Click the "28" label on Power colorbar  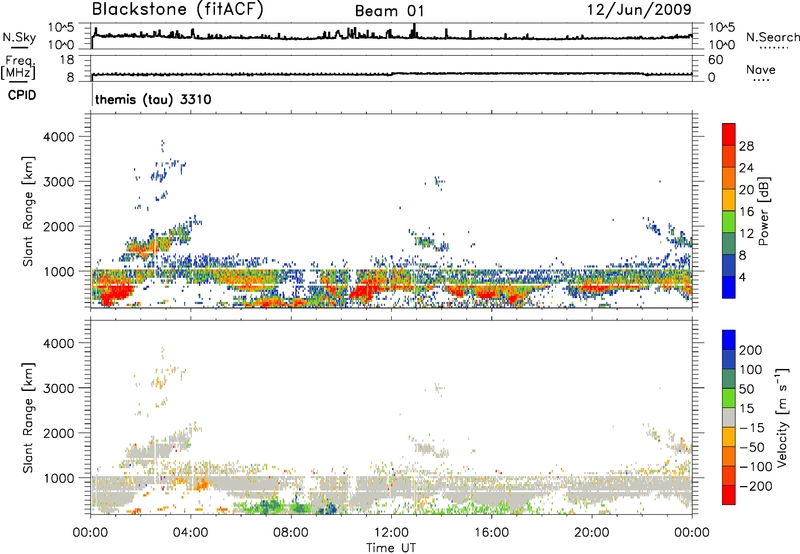click(746, 146)
